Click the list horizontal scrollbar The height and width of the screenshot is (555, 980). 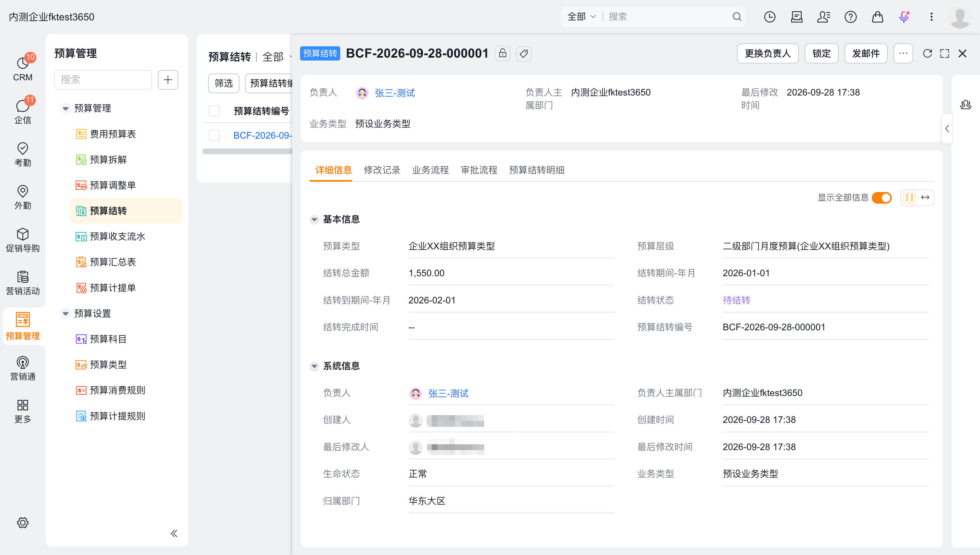[247, 151]
